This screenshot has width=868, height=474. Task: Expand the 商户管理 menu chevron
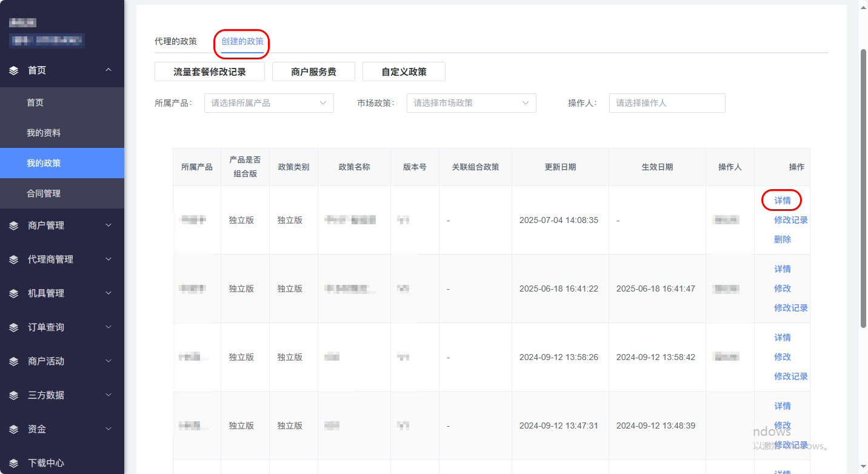[x=109, y=225]
